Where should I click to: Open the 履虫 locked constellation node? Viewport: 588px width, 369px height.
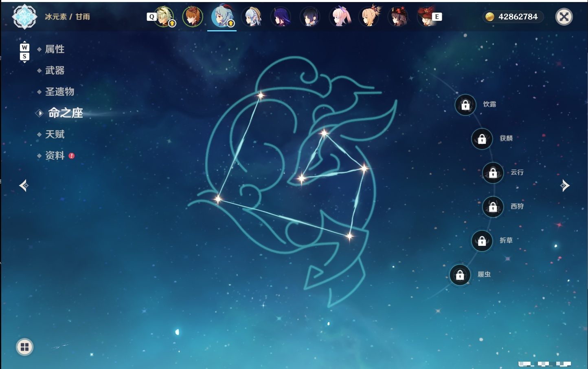460,275
